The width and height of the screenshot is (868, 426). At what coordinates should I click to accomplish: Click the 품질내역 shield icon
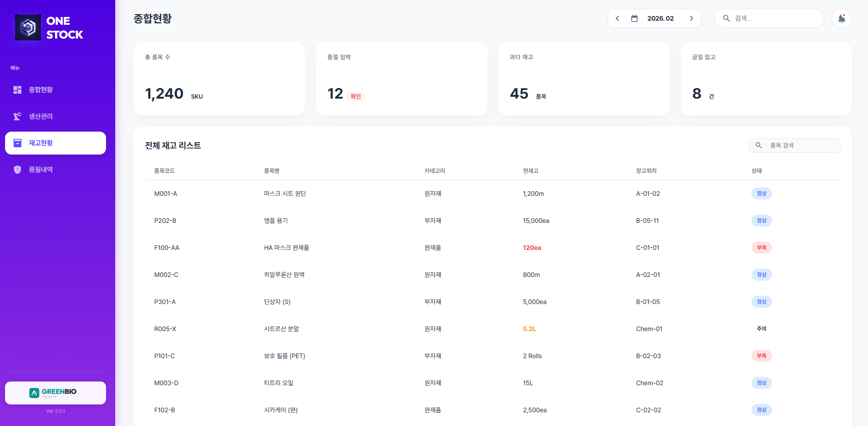[x=17, y=170]
